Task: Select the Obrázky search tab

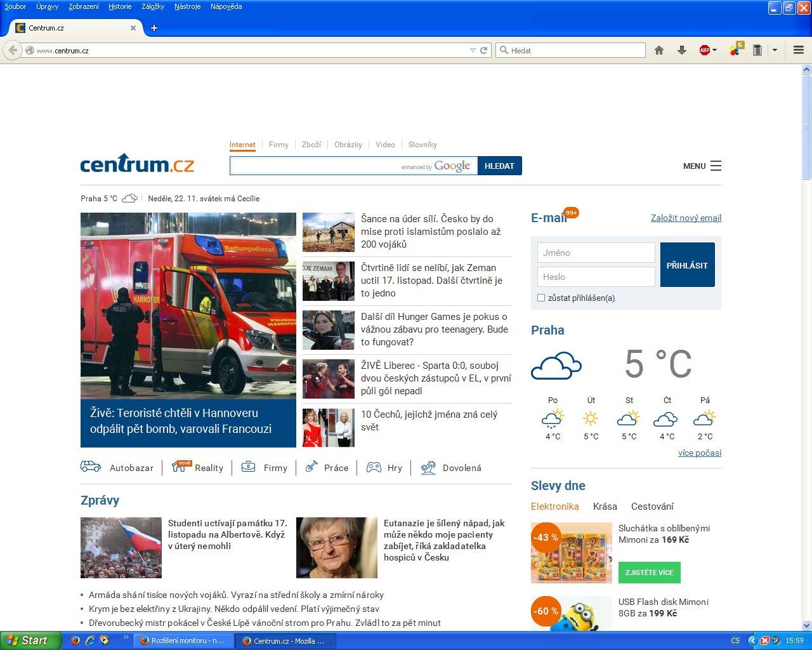Action: 348,145
